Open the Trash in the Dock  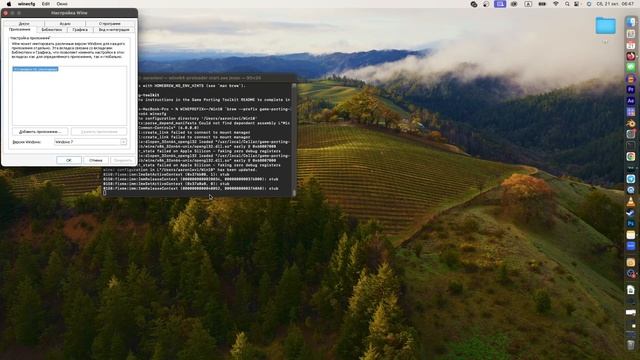(631, 345)
